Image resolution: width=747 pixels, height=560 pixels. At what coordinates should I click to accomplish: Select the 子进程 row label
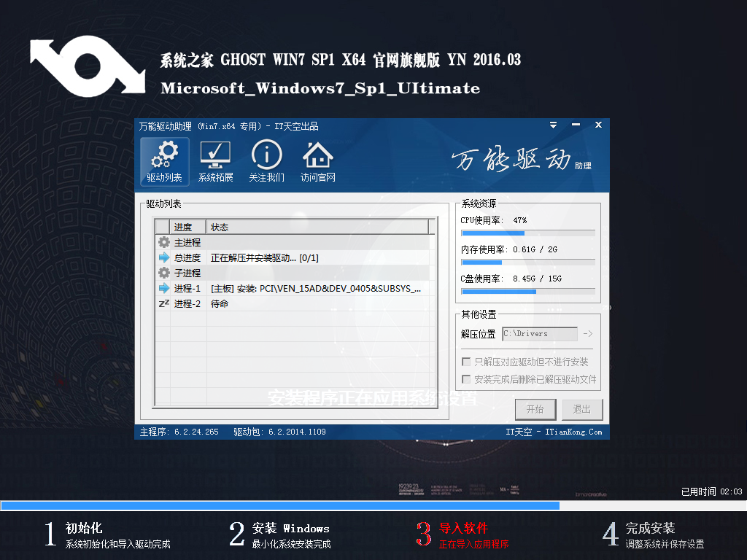coord(187,273)
